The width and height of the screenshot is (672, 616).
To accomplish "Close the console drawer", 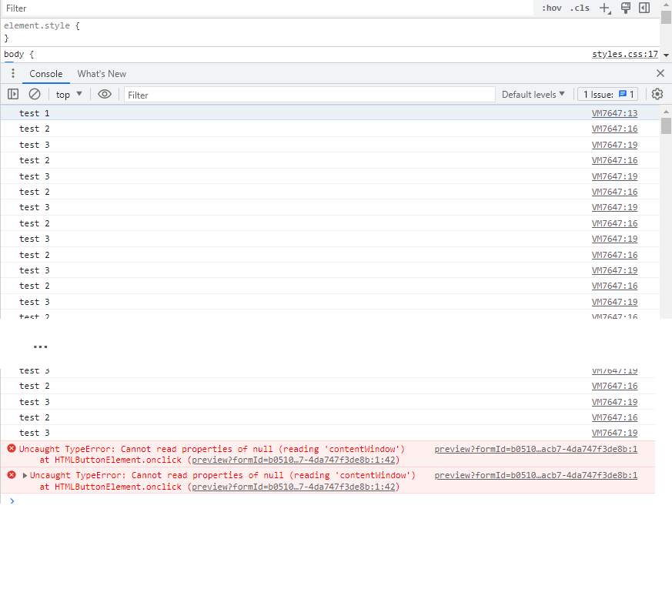I will pyautogui.click(x=660, y=74).
